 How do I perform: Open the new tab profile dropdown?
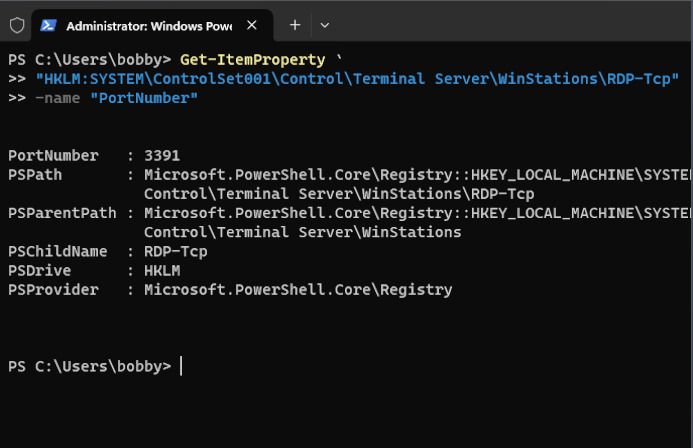325,25
